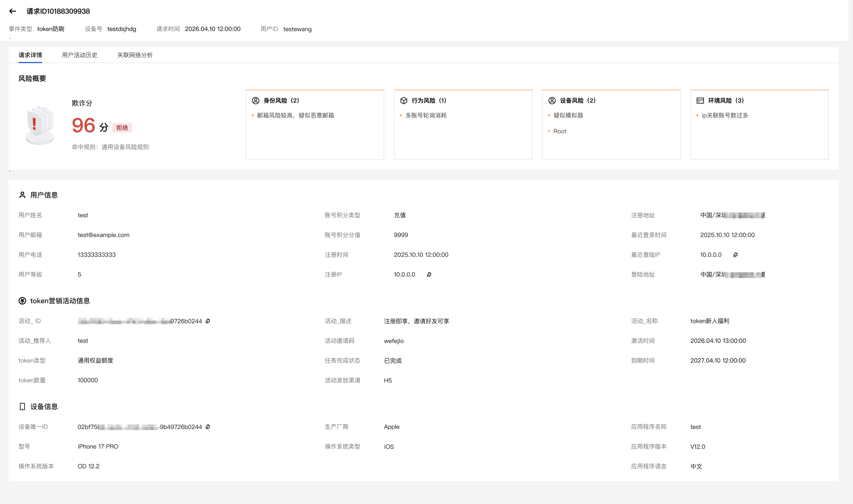Select the 请求详情 tab
The width and height of the screenshot is (853, 504).
click(x=30, y=55)
